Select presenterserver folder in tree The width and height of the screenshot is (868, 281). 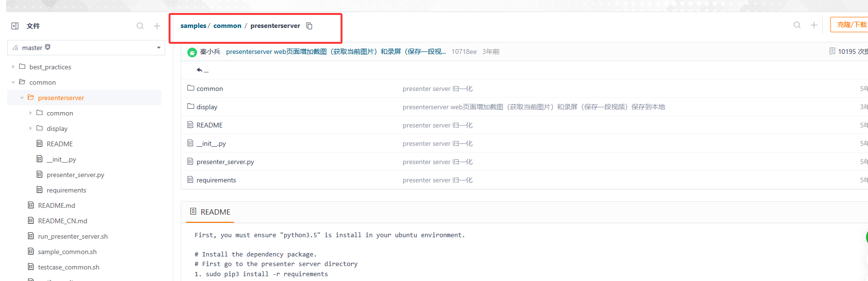click(61, 98)
